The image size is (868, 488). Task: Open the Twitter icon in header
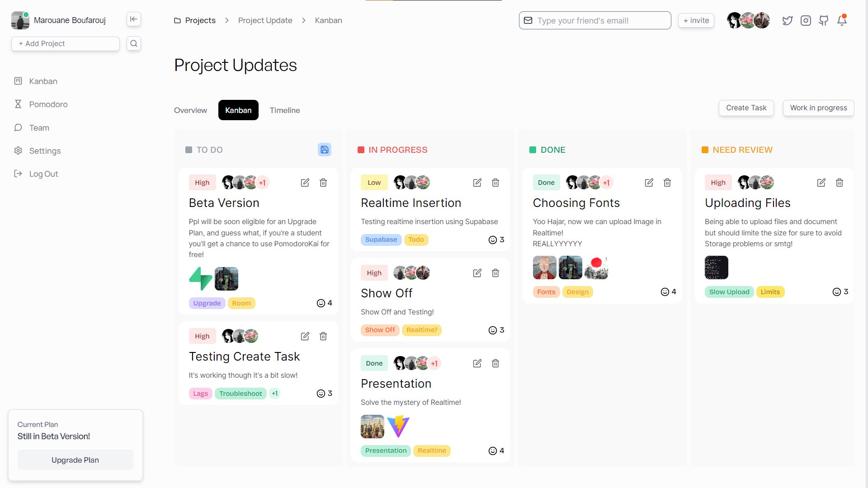coord(787,21)
